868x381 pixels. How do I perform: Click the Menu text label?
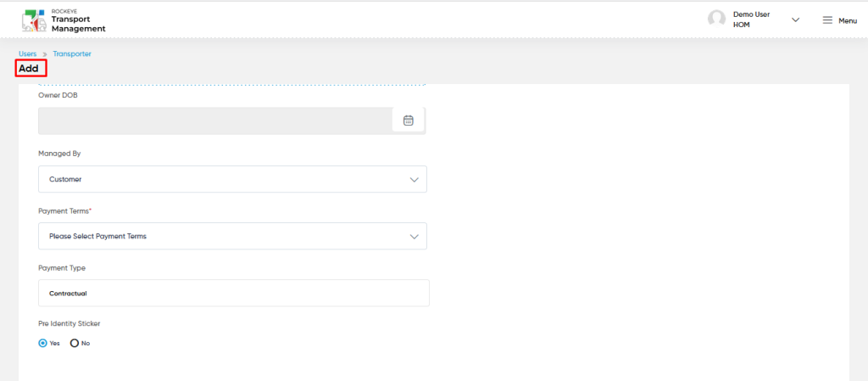click(848, 21)
